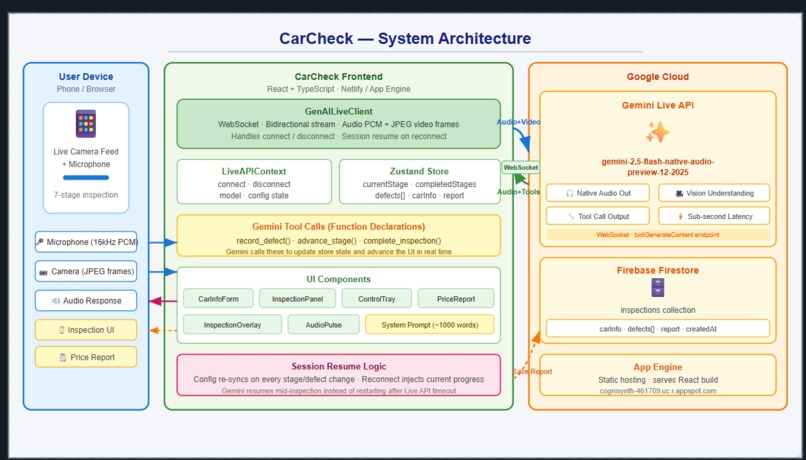Select the Camera (JPEG frames) box
The width and height of the screenshot is (806, 460).
point(86,271)
